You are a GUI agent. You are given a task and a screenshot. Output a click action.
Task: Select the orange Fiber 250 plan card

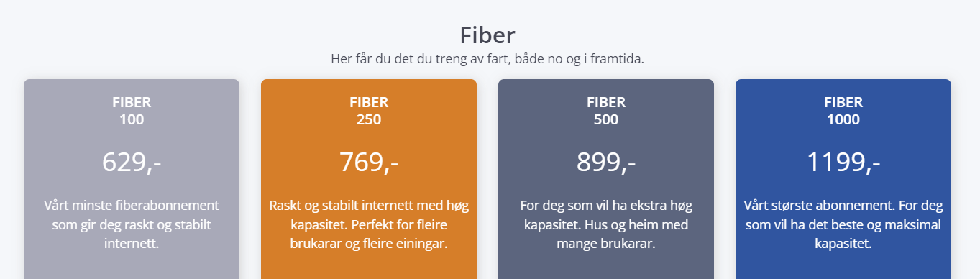coord(369,179)
